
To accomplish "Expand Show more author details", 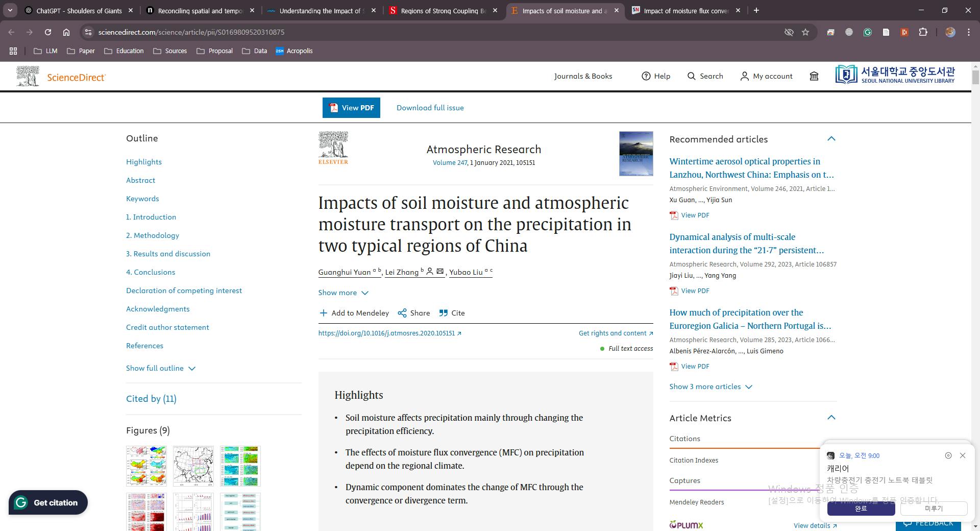I will (344, 293).
